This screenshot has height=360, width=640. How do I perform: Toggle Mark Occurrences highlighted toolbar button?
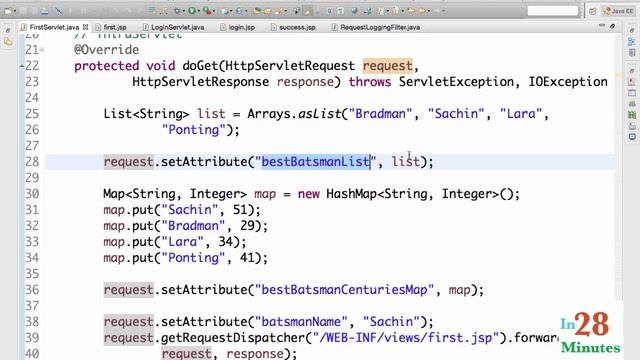point(308,11)
